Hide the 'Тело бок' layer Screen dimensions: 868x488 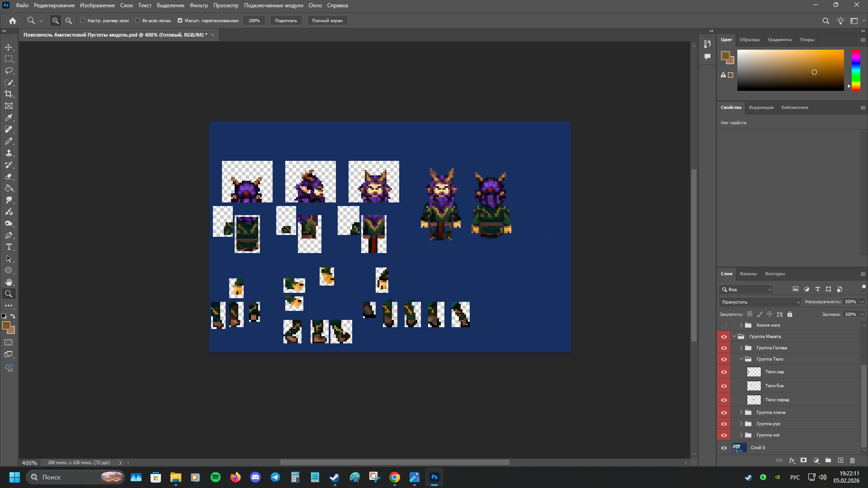click(724, 386)
